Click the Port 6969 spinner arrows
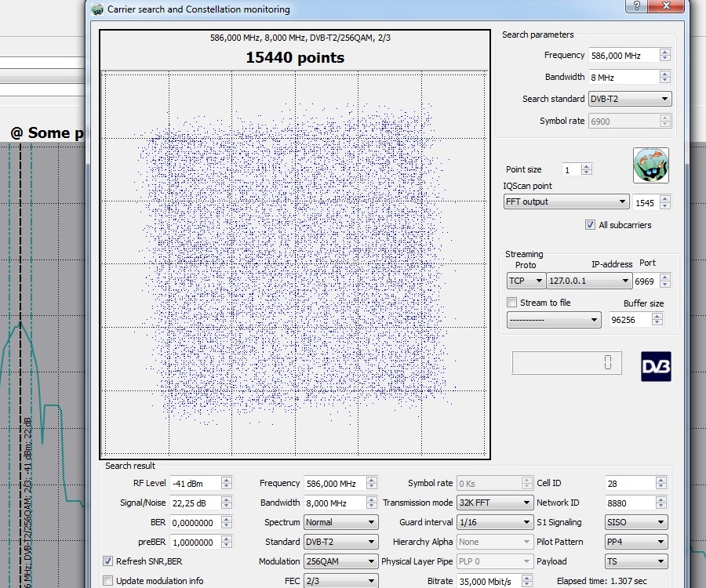The width and height of the screenshot is (706, 588). point(665,281)
